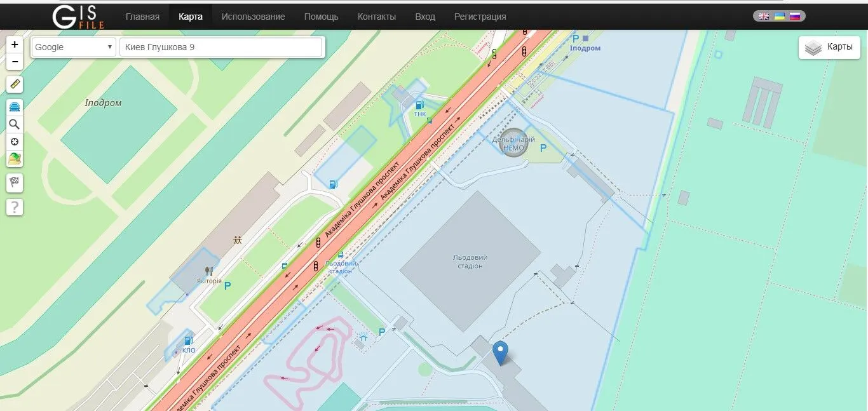The width and height of the screenshot is (868, 411).
Task: Activate the crosshair locate tool
Action: click(x=15, y=141)
